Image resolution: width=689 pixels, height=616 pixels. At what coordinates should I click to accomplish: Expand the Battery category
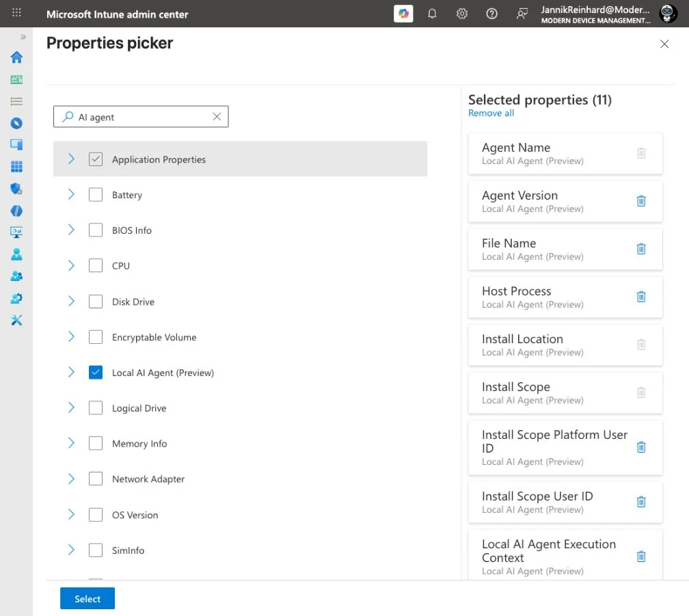(x=71, y=194)
